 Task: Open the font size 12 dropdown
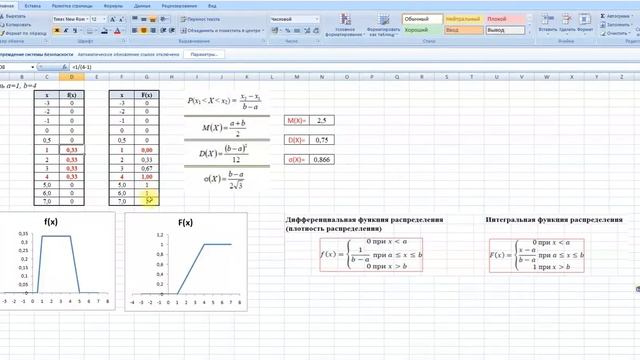point(104,19)
